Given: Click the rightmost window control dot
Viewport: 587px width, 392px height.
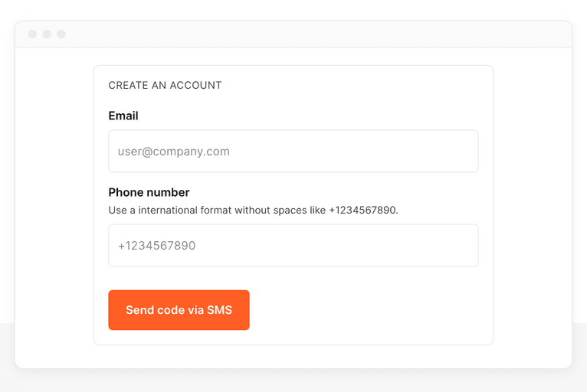Looking at the screenshot, I should click(x=61, y=34).
